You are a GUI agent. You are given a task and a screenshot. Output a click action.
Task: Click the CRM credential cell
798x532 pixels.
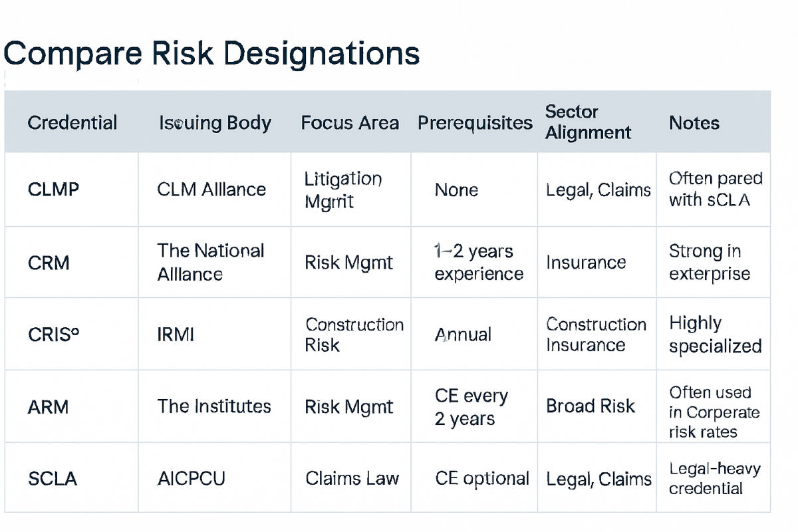(x=48, y=263)
